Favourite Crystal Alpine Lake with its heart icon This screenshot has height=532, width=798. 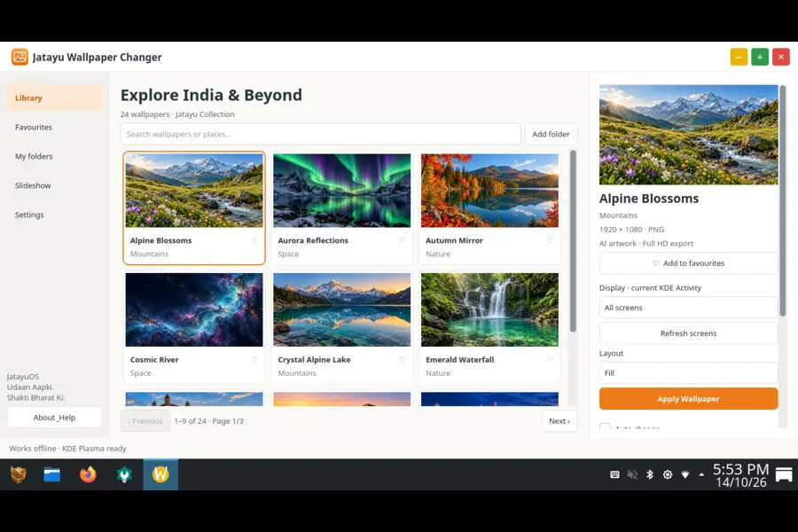(402, 359)
